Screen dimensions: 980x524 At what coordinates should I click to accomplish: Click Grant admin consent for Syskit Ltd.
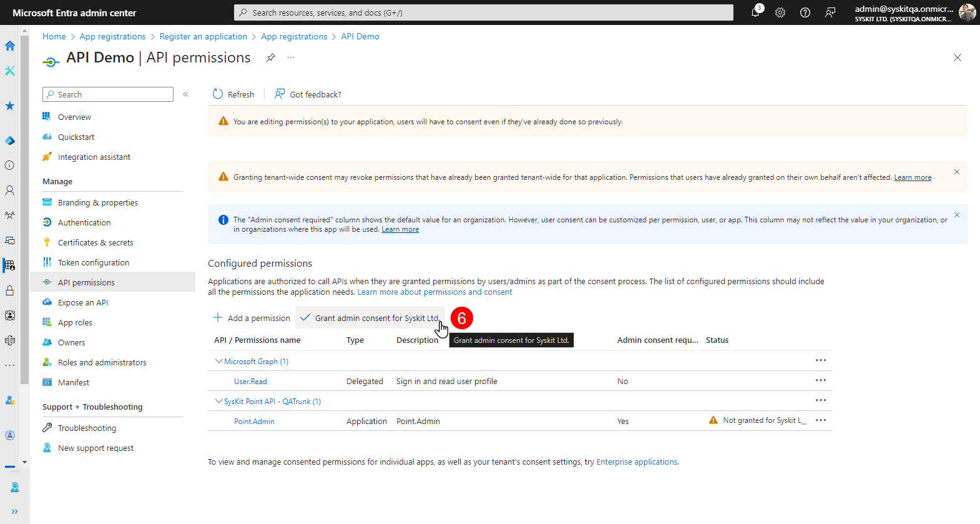click(x=370, y=318)
